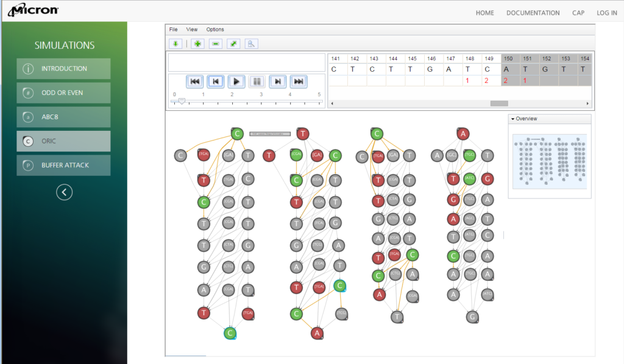This screenshot has width=624, height=364.
Task: Select the ABC8 simulation
Action: [63, 117]
